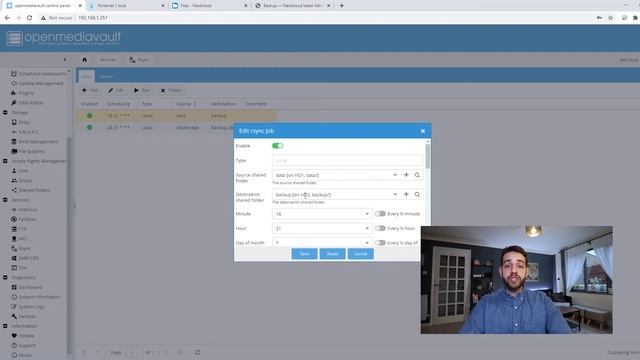
Task: Collapse the Storage section in sidebar
Action: [5, 112]
